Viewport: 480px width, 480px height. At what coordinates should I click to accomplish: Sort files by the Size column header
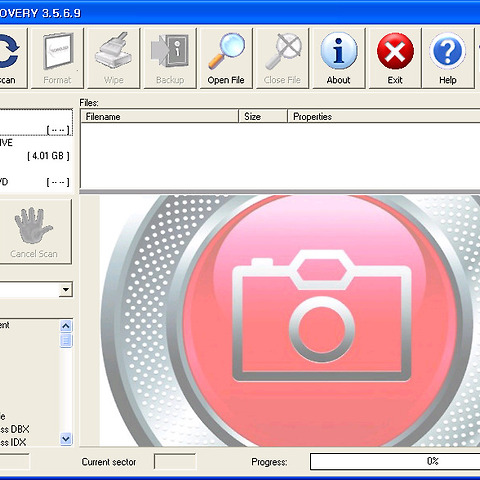[263, 116]
